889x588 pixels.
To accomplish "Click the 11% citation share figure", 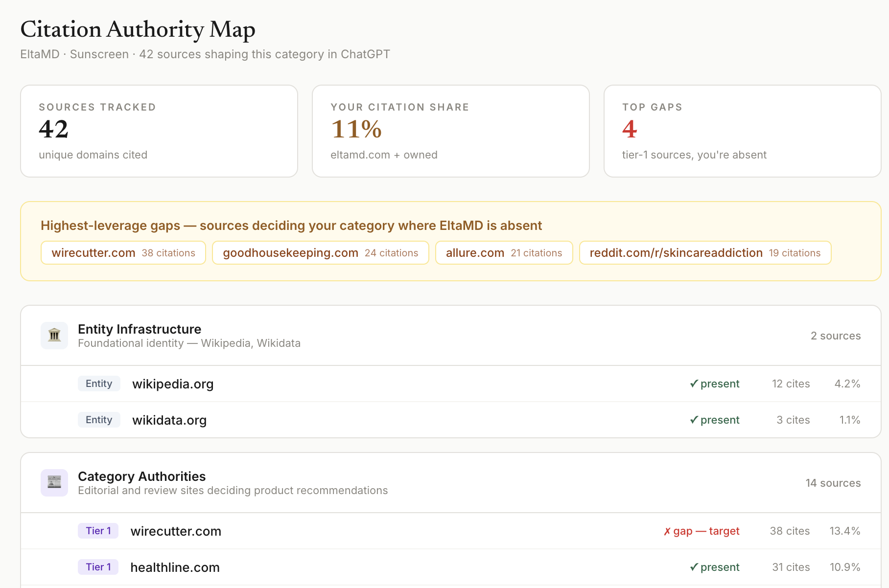I will coord(356,130).
